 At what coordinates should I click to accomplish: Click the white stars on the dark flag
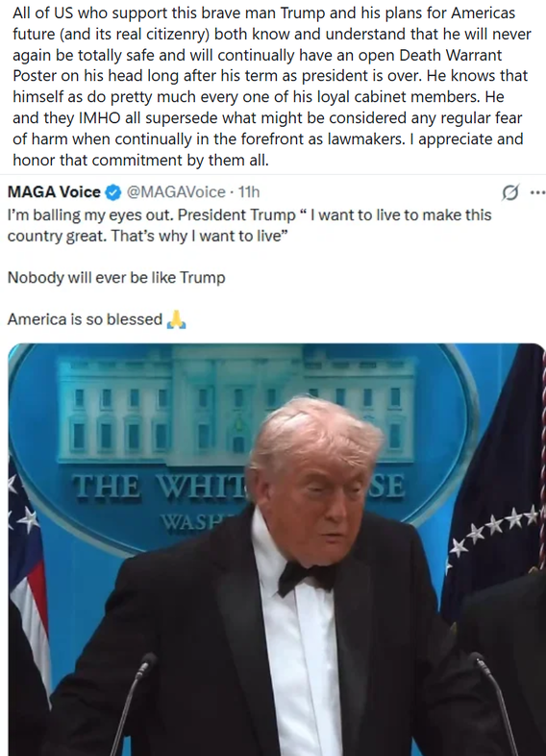click(493, 530)
